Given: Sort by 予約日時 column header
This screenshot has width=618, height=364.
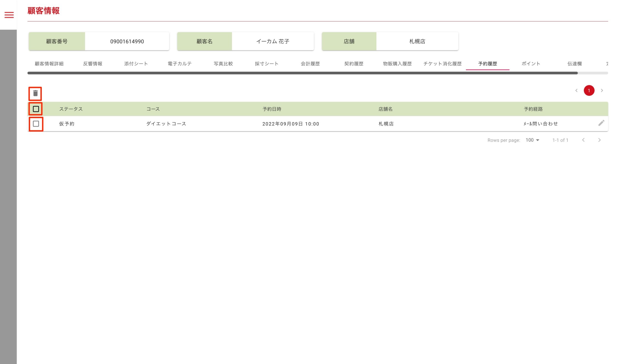Looking at the screenshot, I should (272, 109).
